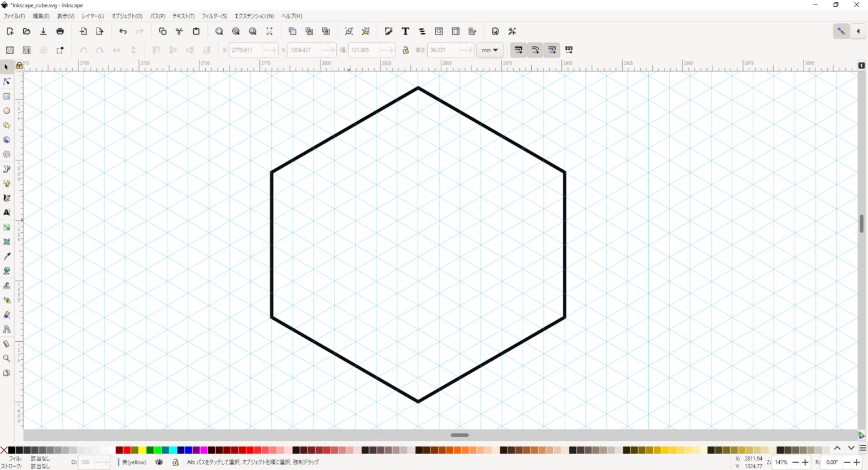Select the Spiral tool
Image resolution: width=868 pixels, height=470 pixels.
point(7,154)
